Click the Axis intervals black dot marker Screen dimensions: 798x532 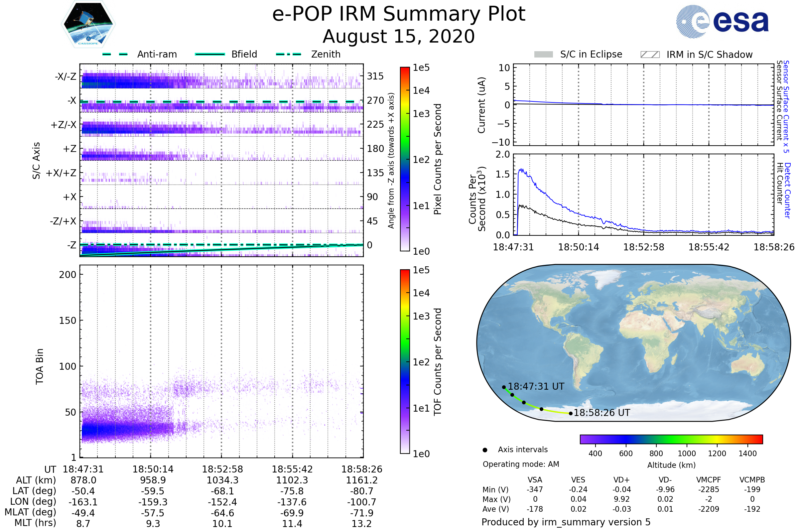pos(485,450)
